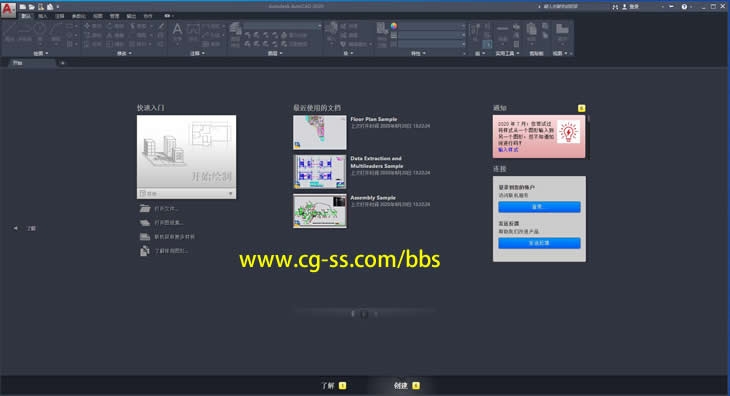Expand the left side arrow panel toggle

click(x=16, y=228)
